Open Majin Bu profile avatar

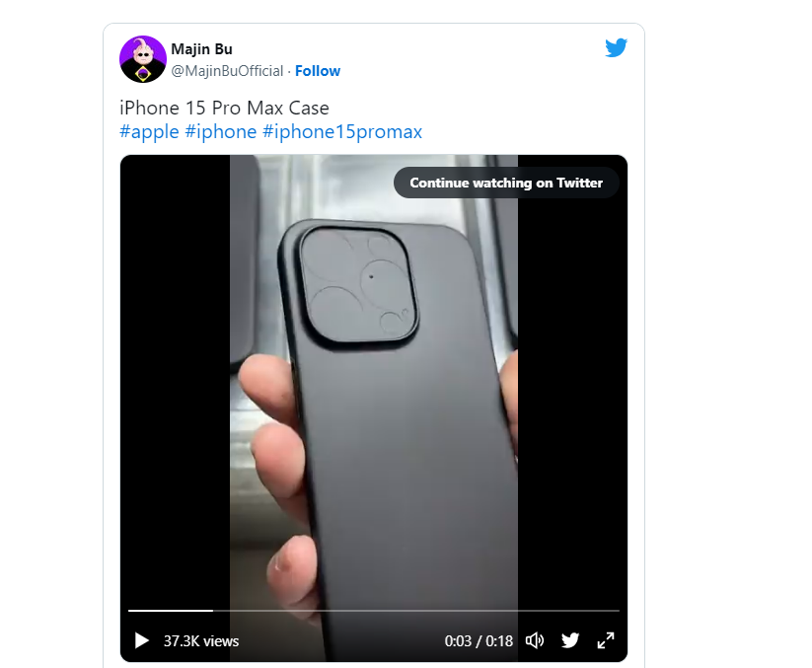[x=143, y=59]
